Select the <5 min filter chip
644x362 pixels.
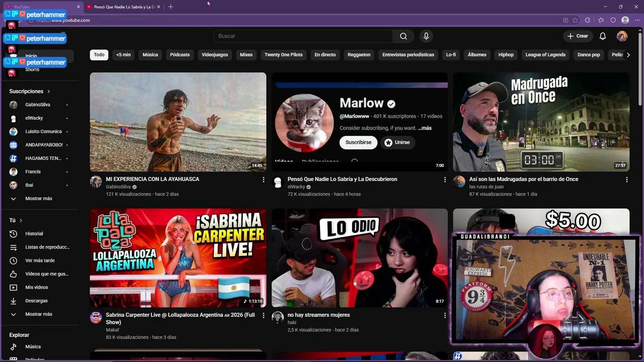point(123,55)
